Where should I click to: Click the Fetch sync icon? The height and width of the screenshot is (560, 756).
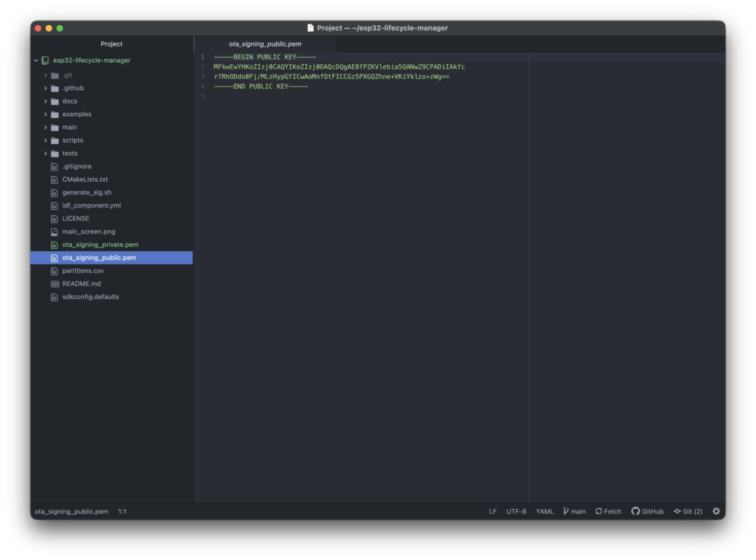pos(599,511)
